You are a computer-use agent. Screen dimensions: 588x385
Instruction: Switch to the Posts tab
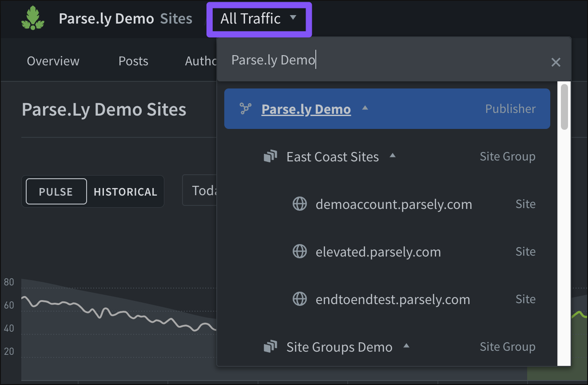pyautogui.click(x=133, y=61)
